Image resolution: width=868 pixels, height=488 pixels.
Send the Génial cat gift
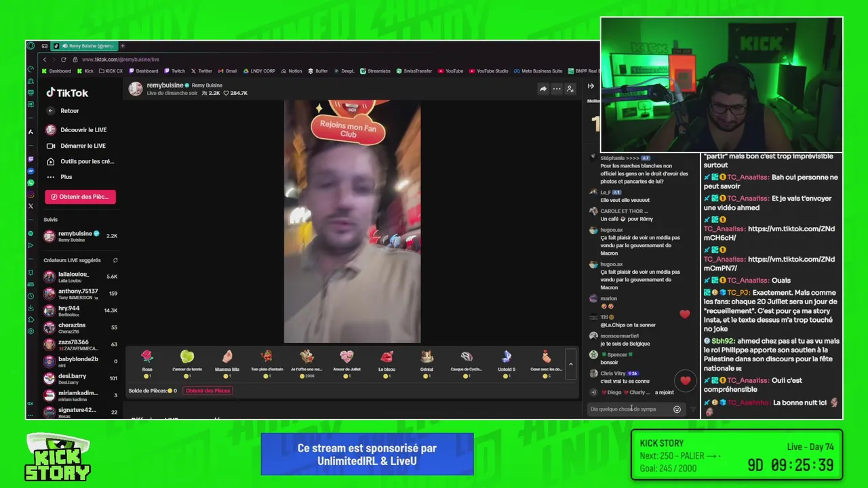427,364
